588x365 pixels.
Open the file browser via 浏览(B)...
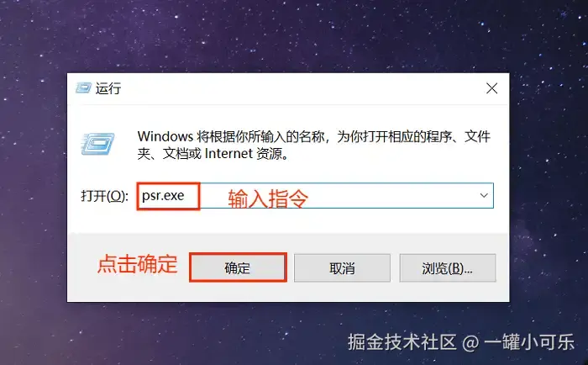pos(448,268)
